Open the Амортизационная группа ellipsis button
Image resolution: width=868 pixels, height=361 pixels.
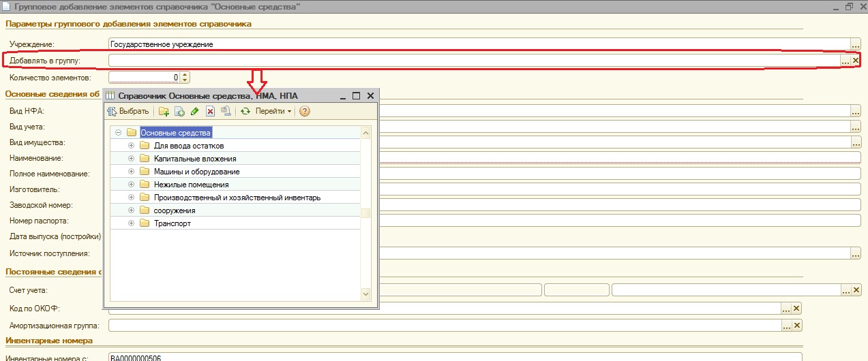click(785, 326)
